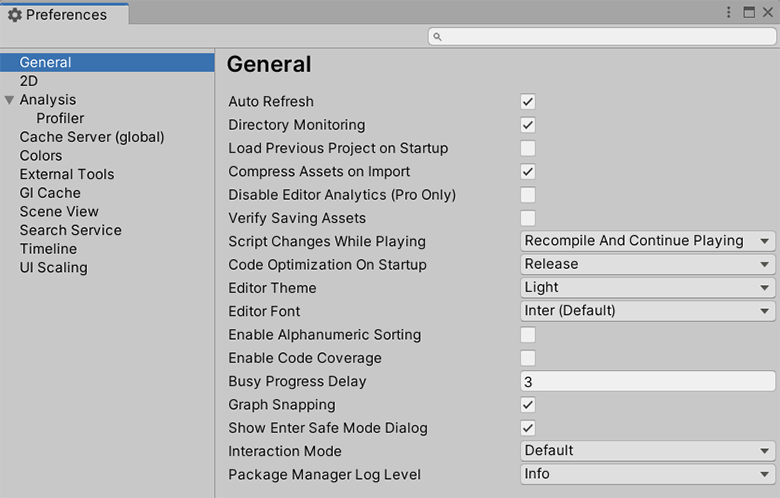The image size is (780, 498).
Task: Select the Preferences tab
Action: point(65,15)
